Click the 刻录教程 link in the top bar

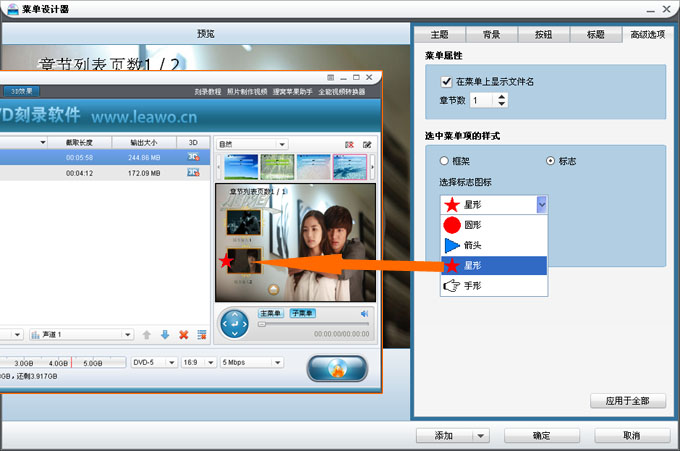coord(208,92)
